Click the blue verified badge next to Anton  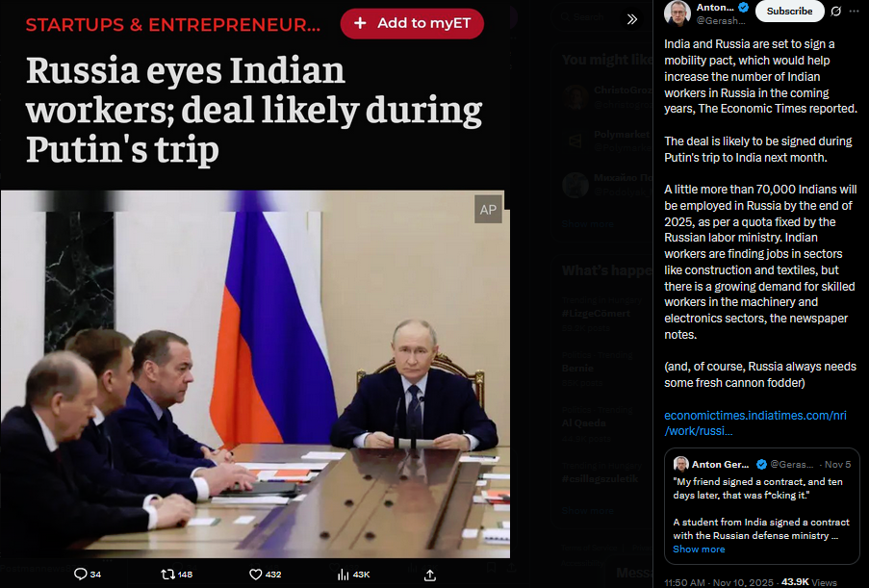744,7
